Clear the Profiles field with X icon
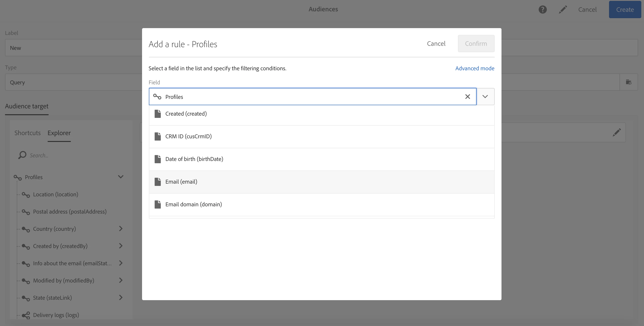The height and width of the screenshot is (326, 644). pyautogui.click(x=467, y=97)
